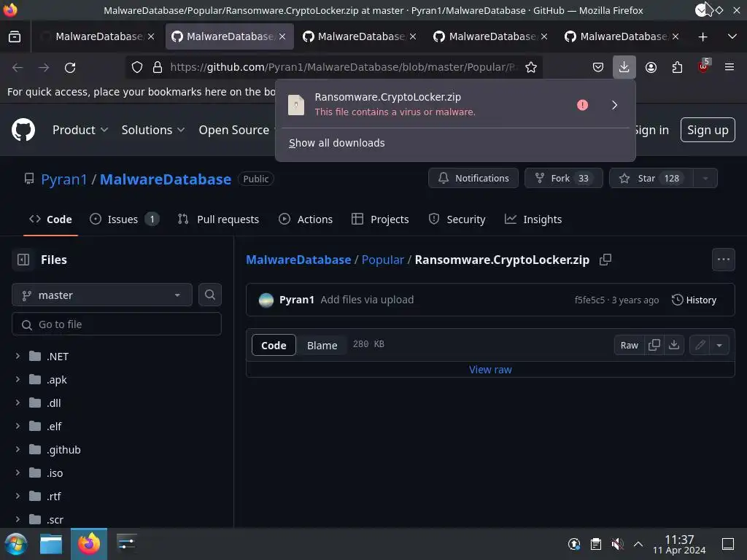Viewport: 747px width, 560px height.
Task: Switch to the Pull requests tab
Action: coord(218,219)
